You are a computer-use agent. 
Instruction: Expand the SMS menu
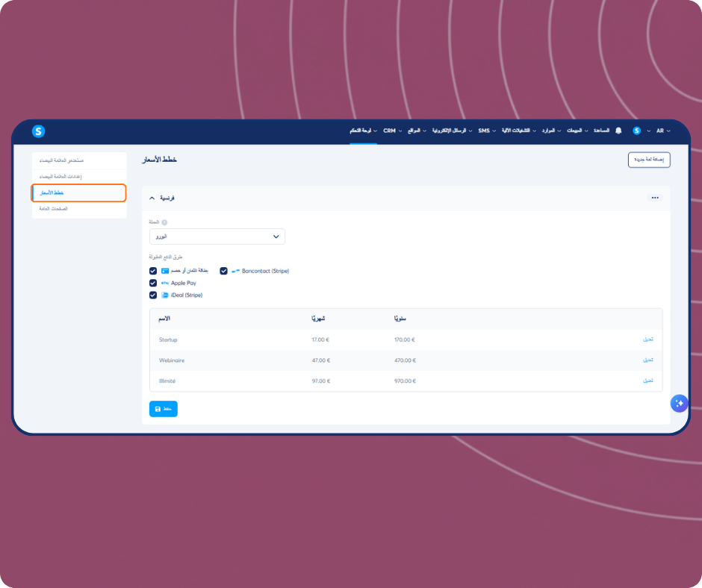click(487, 131)
